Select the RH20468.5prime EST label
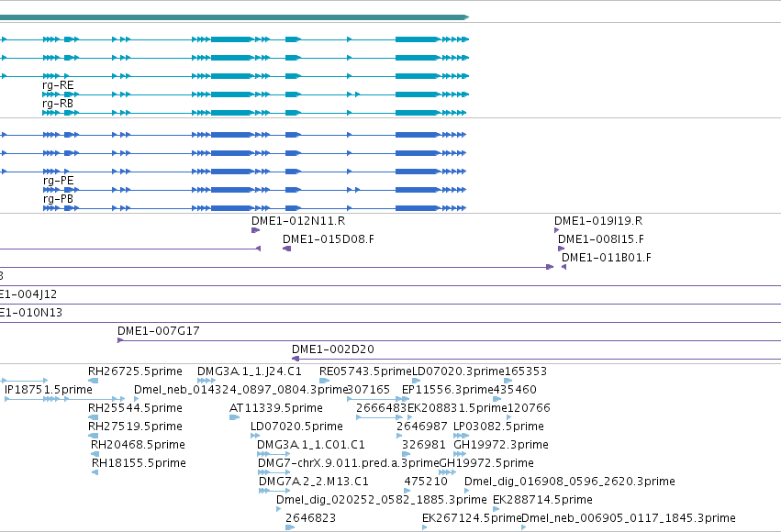This screenshot has height=532, width=781. 138,445
